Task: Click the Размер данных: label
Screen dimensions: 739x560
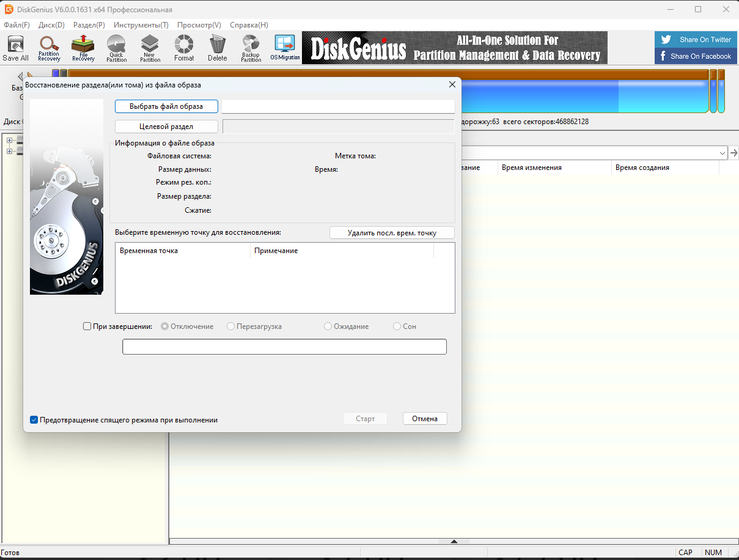Action: (185, 169)
